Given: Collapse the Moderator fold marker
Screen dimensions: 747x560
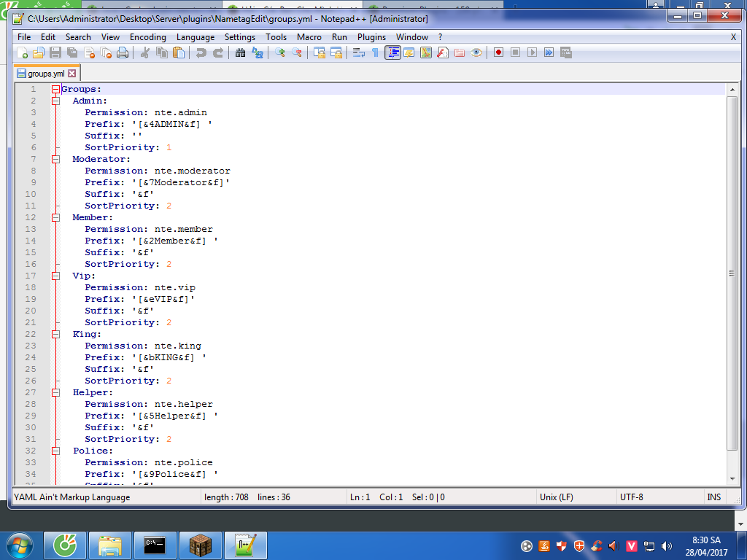Looking at the screenshot, I should [55, 159].
